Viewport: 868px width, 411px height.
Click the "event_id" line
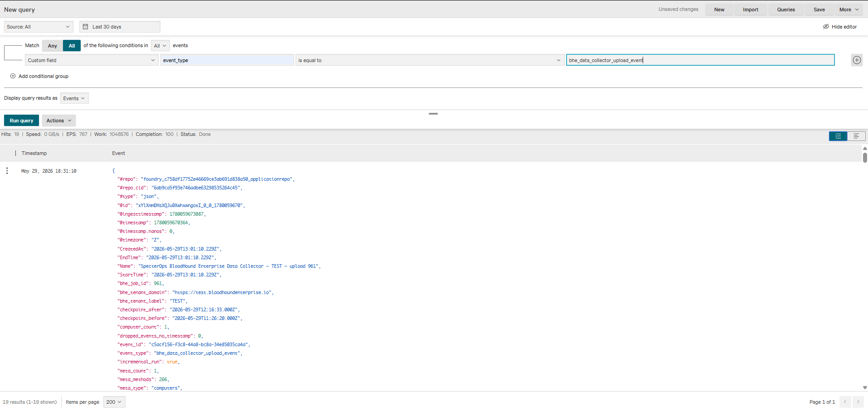184,344
